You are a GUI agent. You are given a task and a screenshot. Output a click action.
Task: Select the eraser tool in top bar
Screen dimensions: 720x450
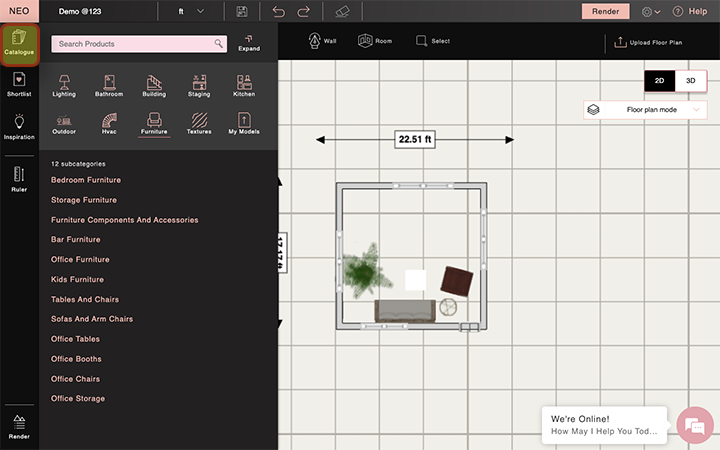tap(342, 11)
